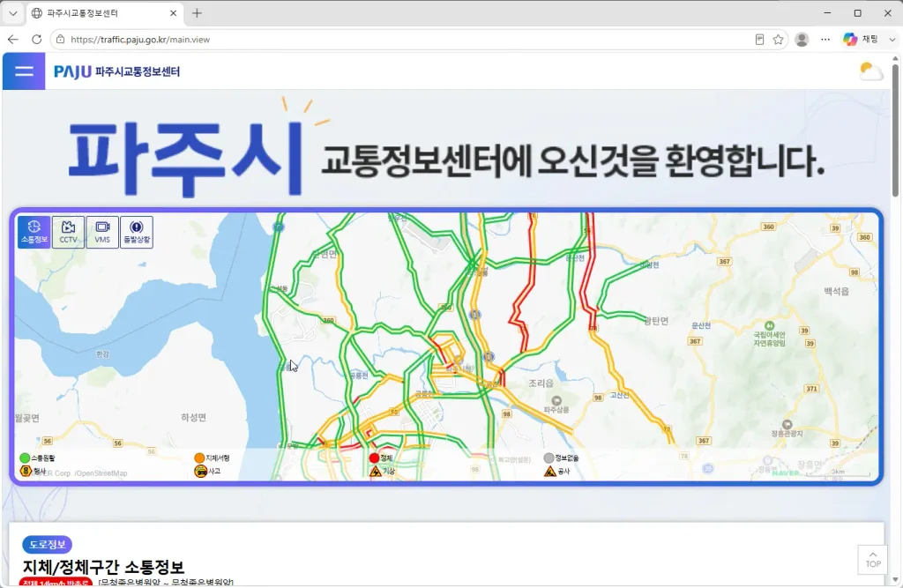The width and height of the screenshot is (903, 588).
Task: Open browser settings ellipsis menu
Action: pos(825,39)
